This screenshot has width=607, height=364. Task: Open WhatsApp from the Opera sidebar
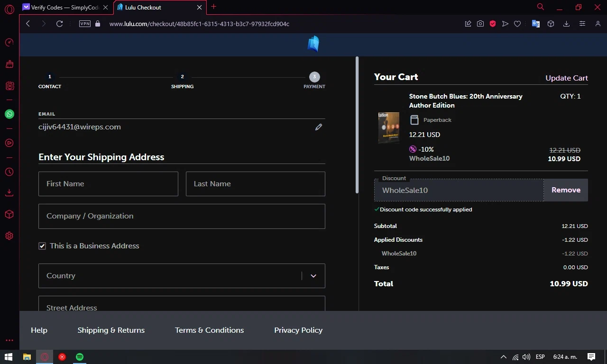[x=9, y=114]
